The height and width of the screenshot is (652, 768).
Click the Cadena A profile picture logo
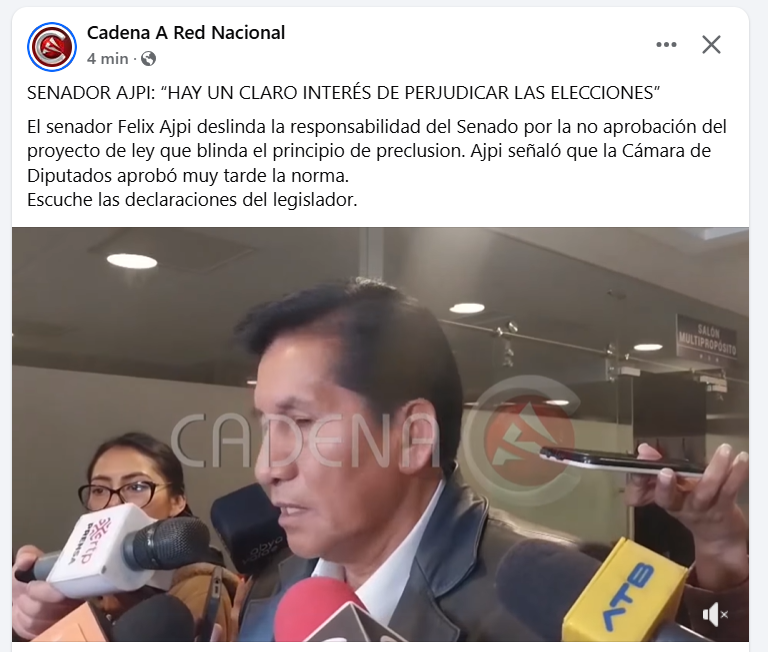point(52,47)
